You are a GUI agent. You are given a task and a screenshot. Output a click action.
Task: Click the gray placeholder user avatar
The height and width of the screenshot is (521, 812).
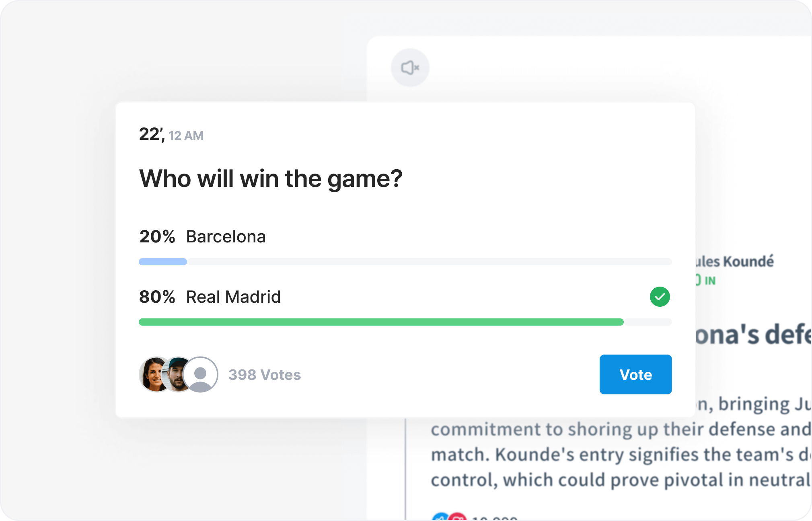click(x=200, y=374)
